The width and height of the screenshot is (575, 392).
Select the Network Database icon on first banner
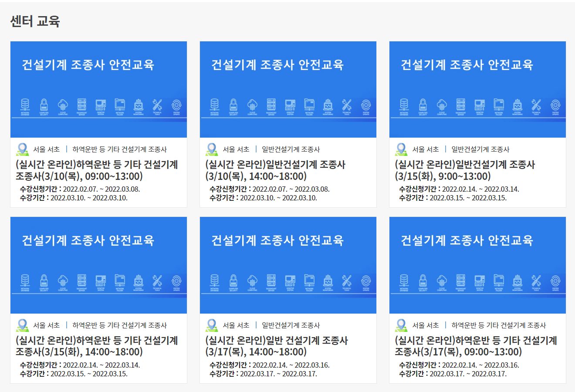25,105
